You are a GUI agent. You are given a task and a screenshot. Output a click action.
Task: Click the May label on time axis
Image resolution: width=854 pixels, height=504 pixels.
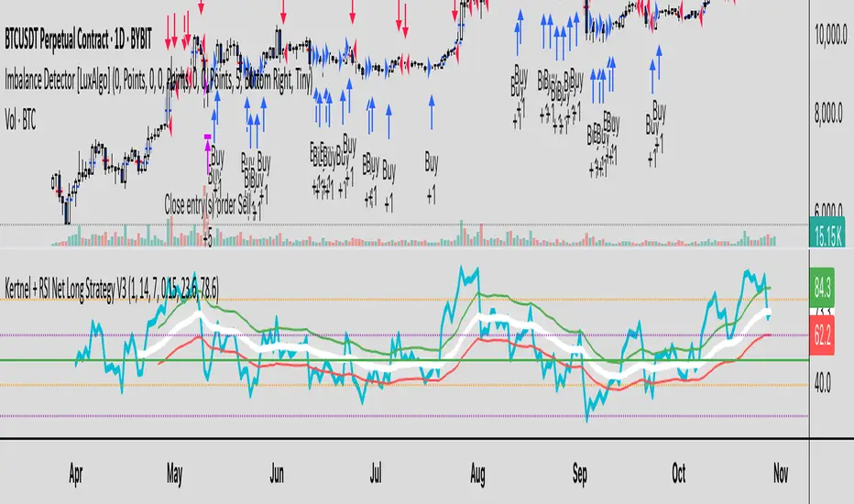pos(174,475)
